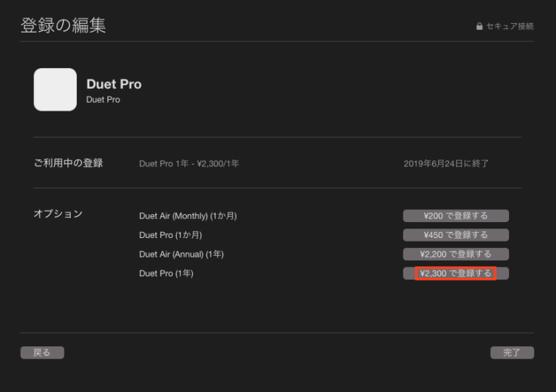Screen dimensions: 556x392
Task: Click current plan text Duet Pro 1年 - ¥2,300/1年
Action: click(189, 163)
